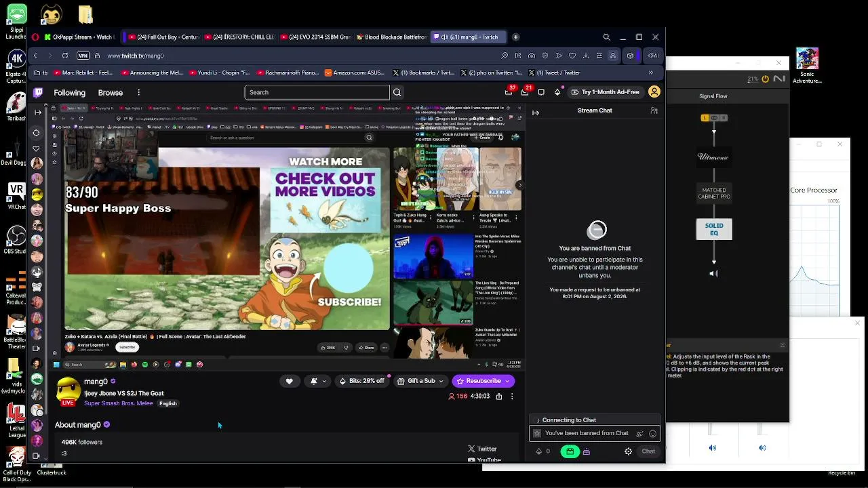Select the Matched Cabinet Pro module

point(714,193)
